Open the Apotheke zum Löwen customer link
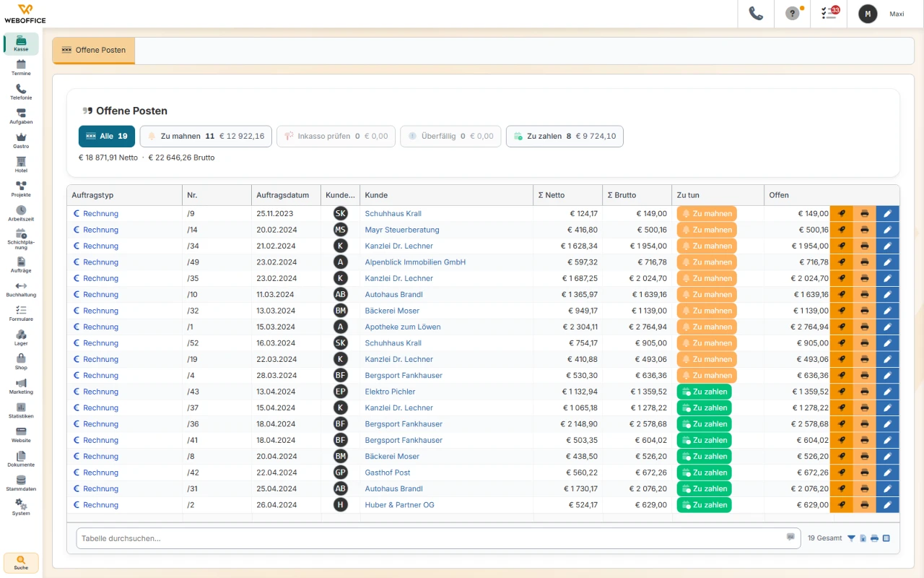The width and height of the screenshot is (924, 578). tap(403, 327)
